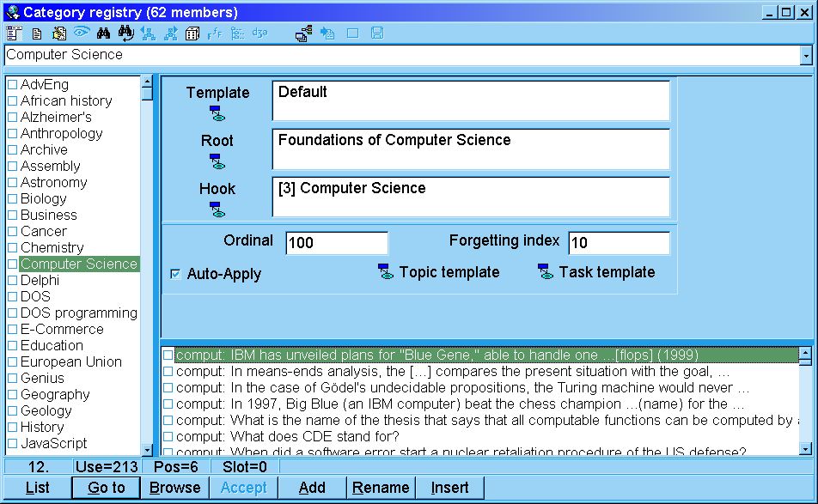Click the category list scroll-down arrow

[x=147, y=449]
